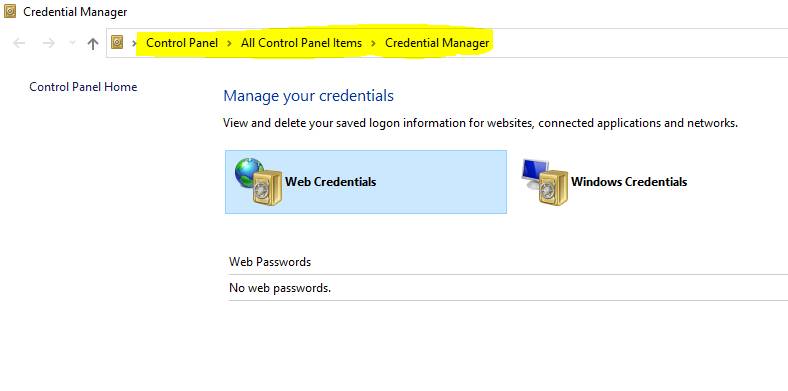This screenshot has height=391, width=788.
Task: Go up one level with Up arrow
Action: [x=92, y=44]
